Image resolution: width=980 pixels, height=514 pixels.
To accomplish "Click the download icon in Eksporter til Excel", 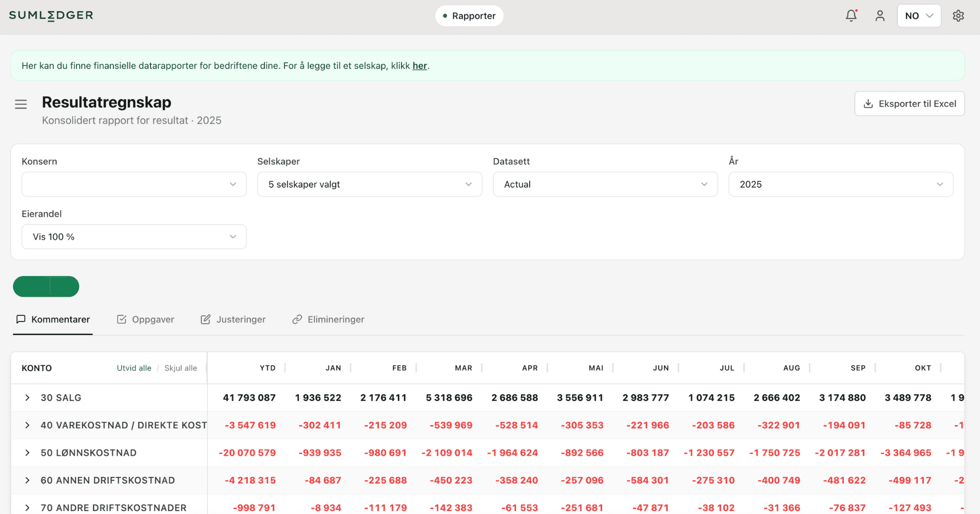I will click(x=869, y=103).
